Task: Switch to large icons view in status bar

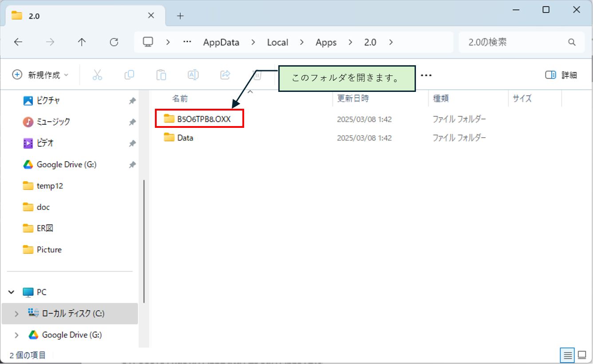Action: click(x=582, y=355)
